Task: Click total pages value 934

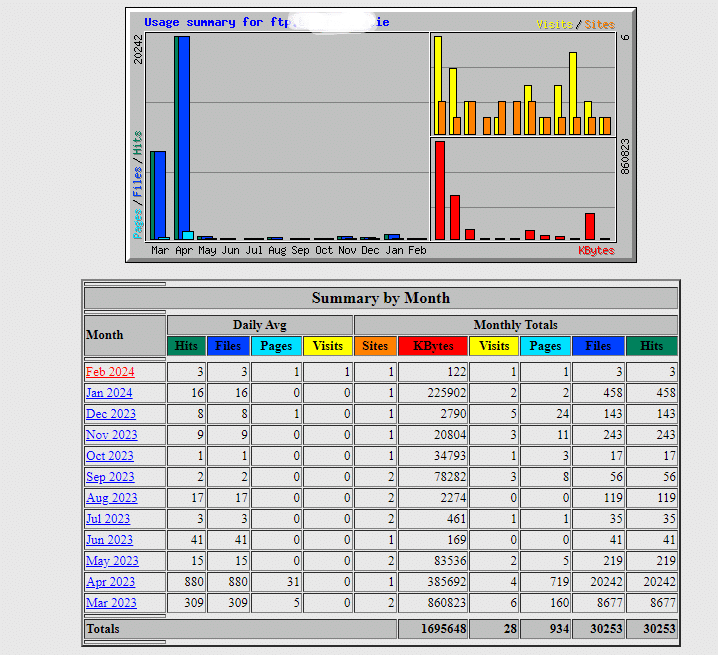Action: coord(559,629)
